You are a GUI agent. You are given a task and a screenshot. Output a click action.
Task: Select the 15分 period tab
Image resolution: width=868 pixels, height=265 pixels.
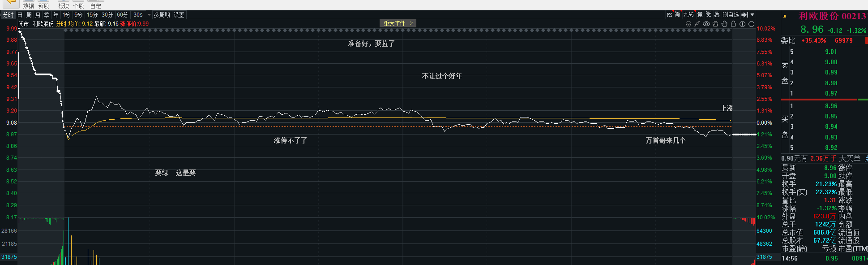(x=92, y=15)
